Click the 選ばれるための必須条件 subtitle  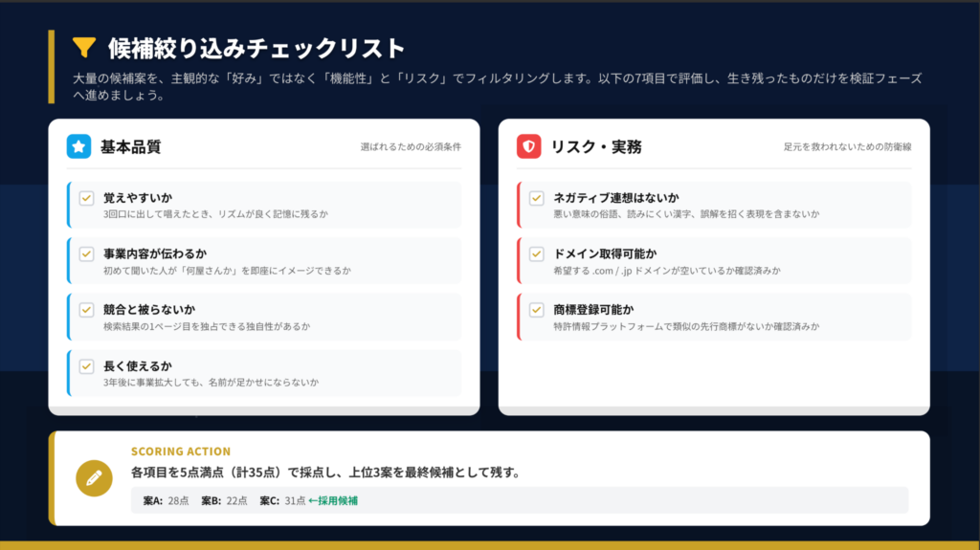(x=411, y=147)
